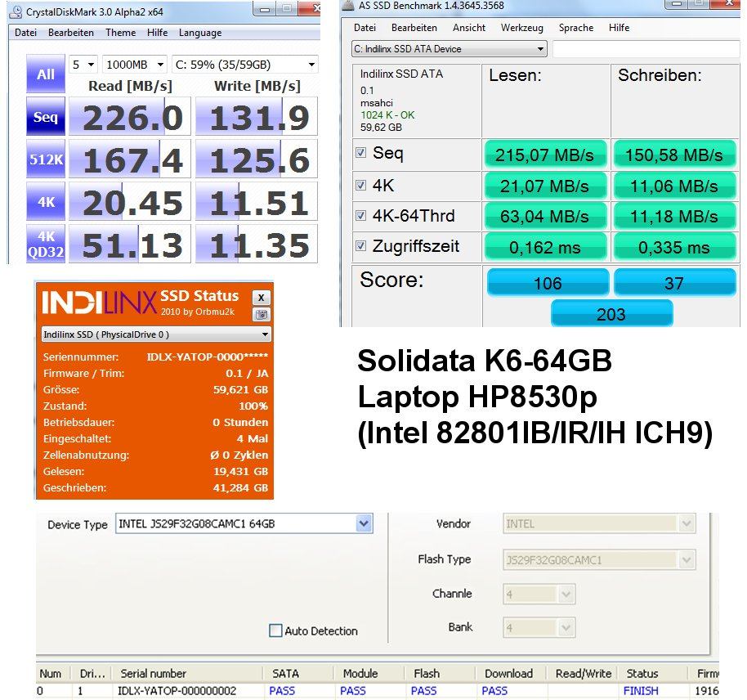Click the empty field beside AS SSD drive selector
Viewport: 747px width, 700px height.
pyautogui.click(x=646, y=48)
